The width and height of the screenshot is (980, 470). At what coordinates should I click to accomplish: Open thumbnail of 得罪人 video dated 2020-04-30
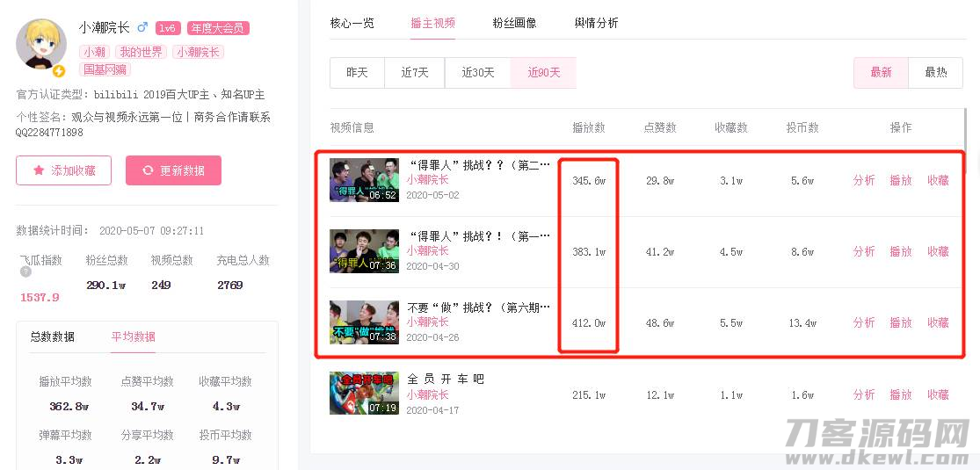[365, 251]
